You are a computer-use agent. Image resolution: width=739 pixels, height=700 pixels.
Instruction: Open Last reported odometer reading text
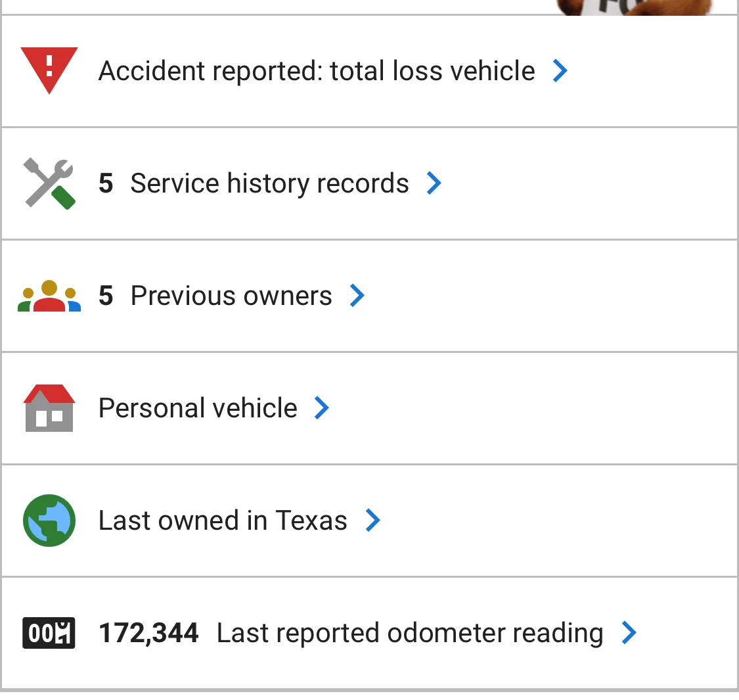410,634
